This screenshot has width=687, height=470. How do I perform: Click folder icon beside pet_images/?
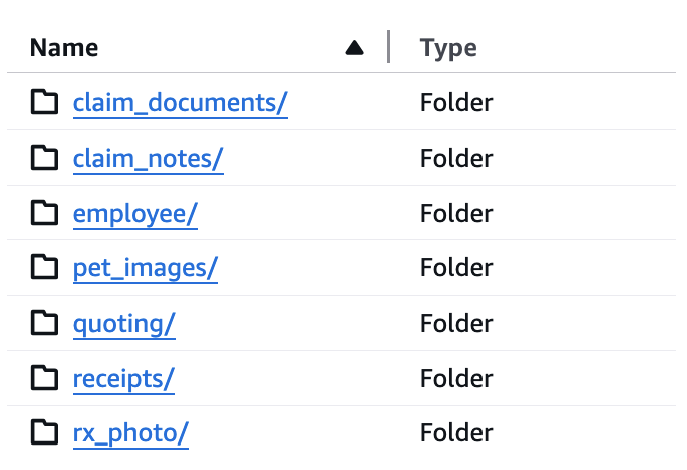pyautogui.click(x=44, y=268)
